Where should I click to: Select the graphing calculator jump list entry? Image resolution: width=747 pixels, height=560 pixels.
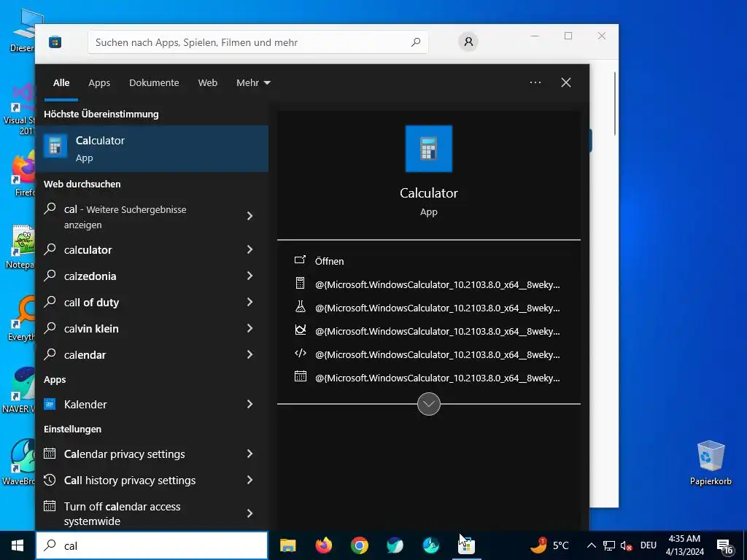[x=428, y=331]
